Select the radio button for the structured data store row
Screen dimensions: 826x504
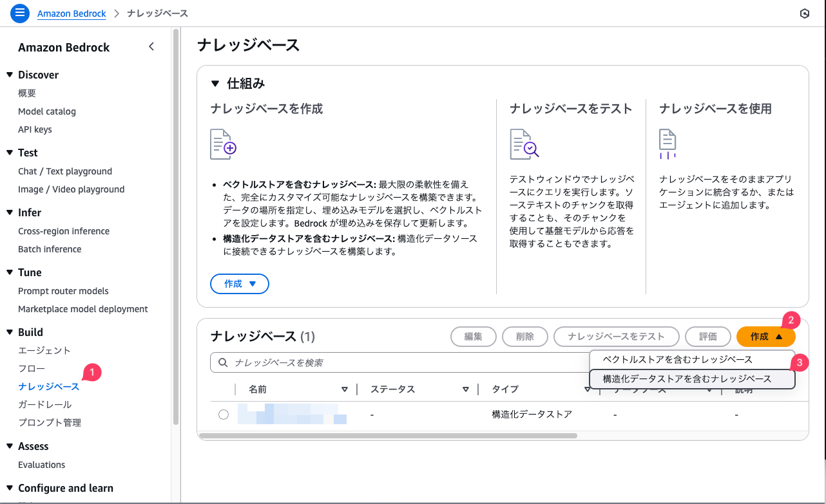[224, 415]
